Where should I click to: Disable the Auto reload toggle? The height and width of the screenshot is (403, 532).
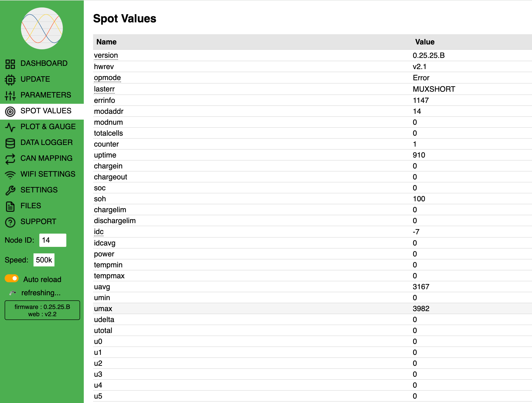pyautogui.click(x=12, y=279)
